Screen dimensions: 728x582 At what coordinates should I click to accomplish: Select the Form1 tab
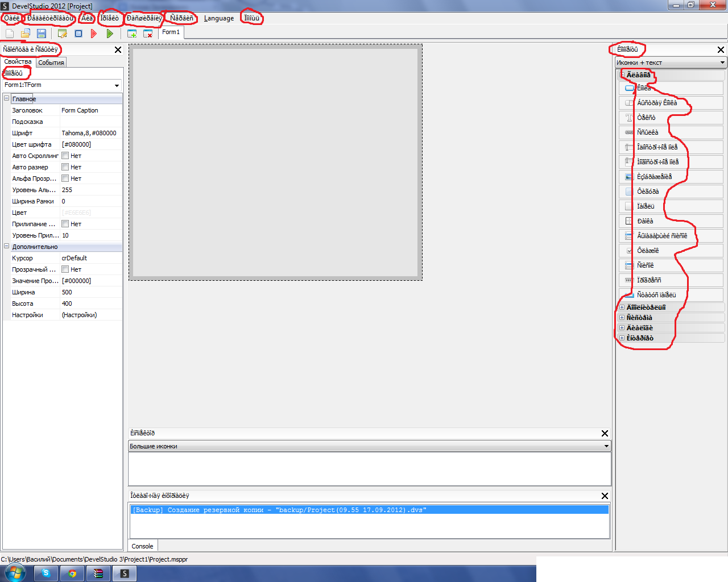pos(171,32)
